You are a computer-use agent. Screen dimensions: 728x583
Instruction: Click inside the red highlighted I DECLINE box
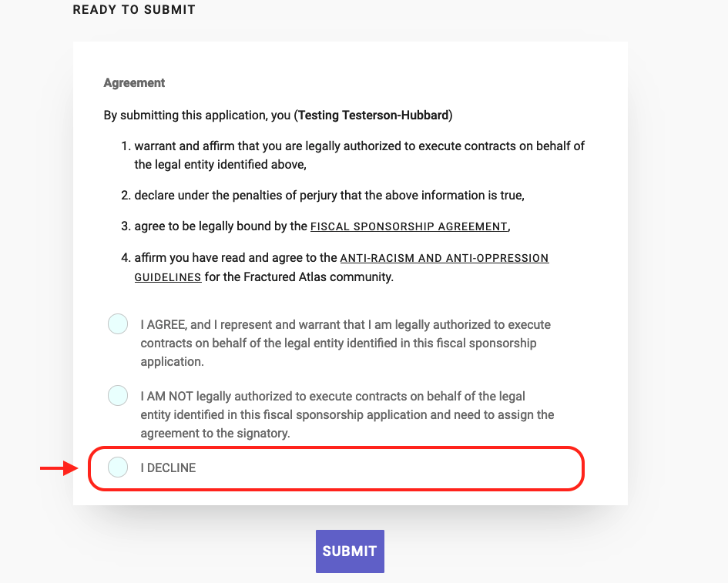pos(336,468)
